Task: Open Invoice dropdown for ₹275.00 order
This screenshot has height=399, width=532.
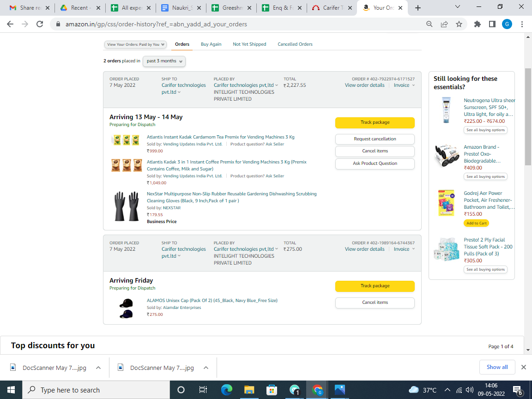Action: coord(404,249)
